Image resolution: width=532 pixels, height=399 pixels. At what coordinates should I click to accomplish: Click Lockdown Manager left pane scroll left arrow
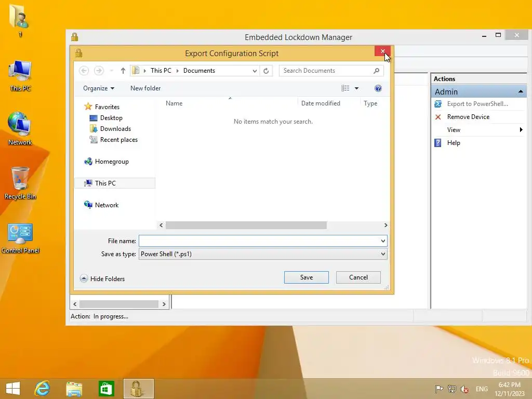click(x=75, y=304)
